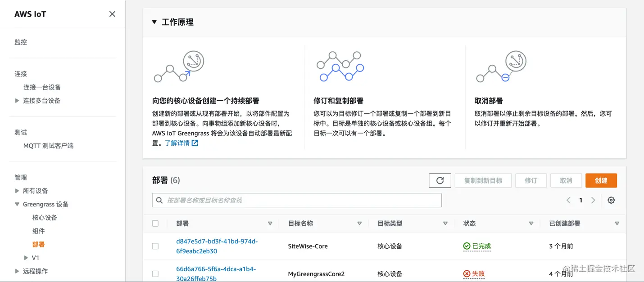This screenshot has width=644, height=282.
Task: Open 连接一台设备 sidebar item
Action: point(42,87)
